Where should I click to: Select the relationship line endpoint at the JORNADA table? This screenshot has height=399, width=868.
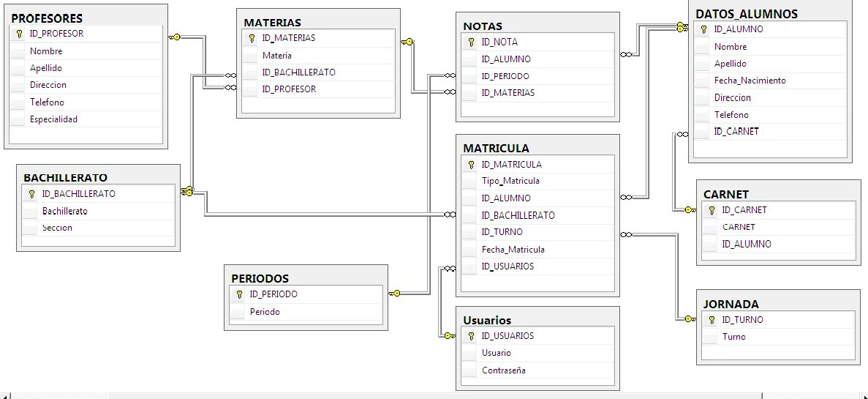pyautogui.click(x=690, y=319)
